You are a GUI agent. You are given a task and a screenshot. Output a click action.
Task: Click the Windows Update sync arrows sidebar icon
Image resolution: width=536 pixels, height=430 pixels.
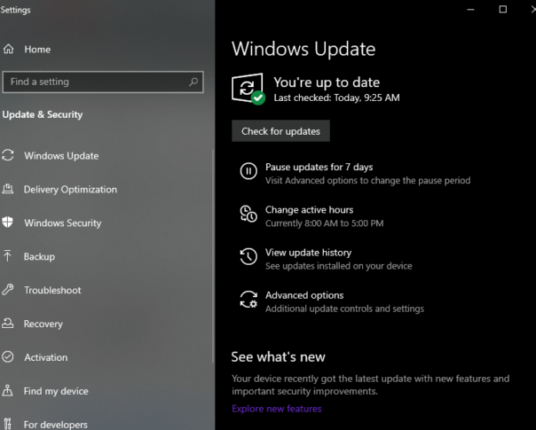coord(8,156)
